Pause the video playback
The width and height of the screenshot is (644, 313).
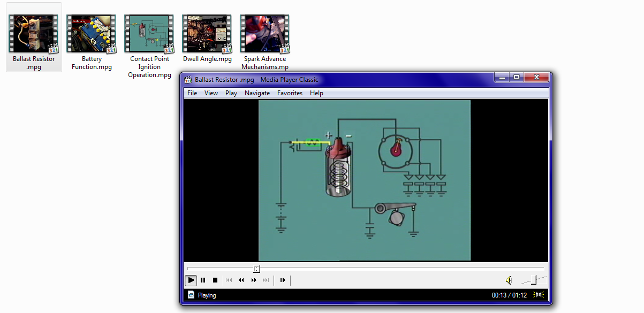tap(203, 280)
